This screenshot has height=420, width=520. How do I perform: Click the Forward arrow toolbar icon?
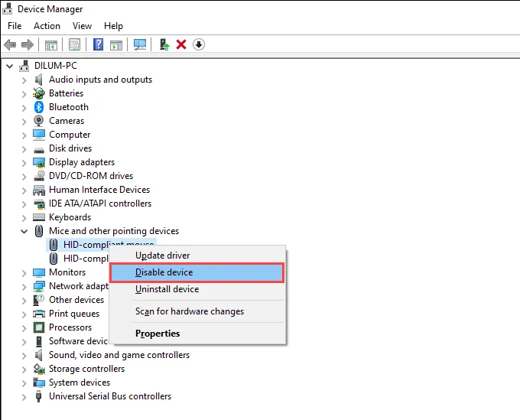[x=28, y=44]
